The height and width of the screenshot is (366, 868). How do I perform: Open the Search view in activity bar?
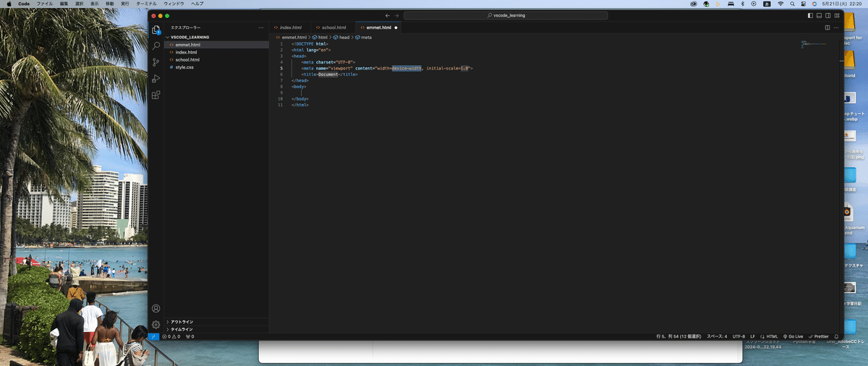point(156,46)
